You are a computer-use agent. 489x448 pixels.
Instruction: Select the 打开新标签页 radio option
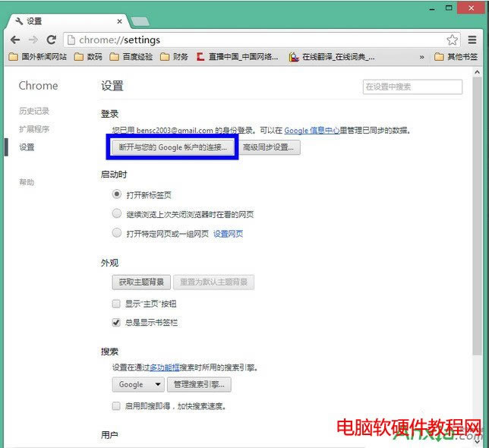pyautogui.click(x=117, y=194)
